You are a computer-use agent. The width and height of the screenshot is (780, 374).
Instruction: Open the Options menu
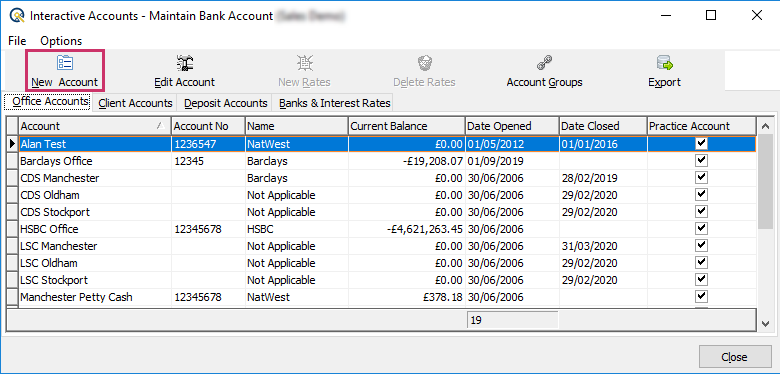[61, 41]
